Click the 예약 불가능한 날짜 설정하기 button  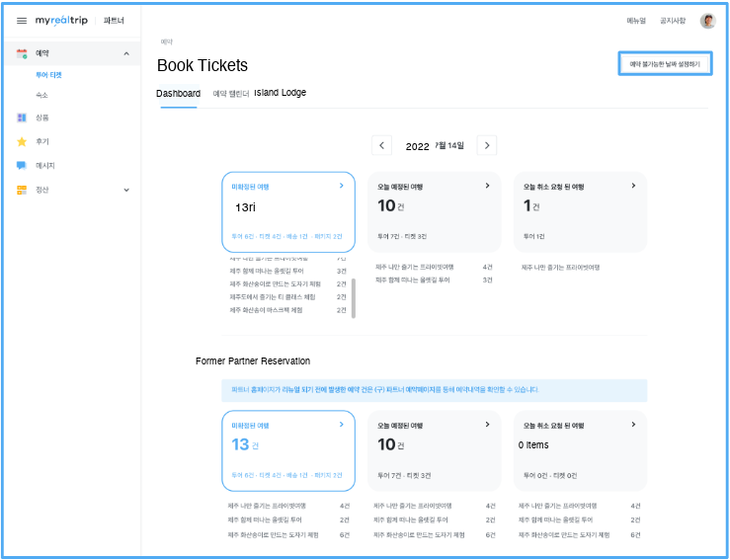(665, 64)
